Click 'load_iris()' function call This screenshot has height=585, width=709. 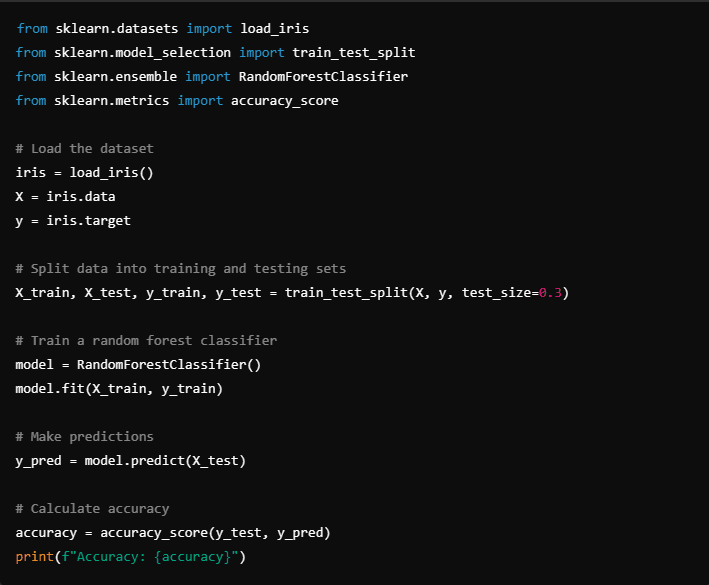pos(111,173)
